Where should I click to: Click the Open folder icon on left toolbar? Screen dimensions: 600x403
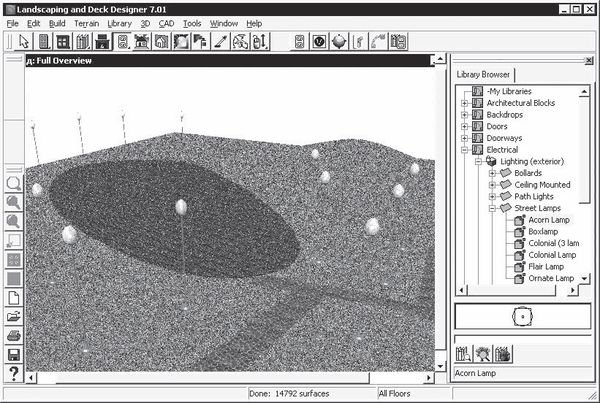click(x=14, y=317)
